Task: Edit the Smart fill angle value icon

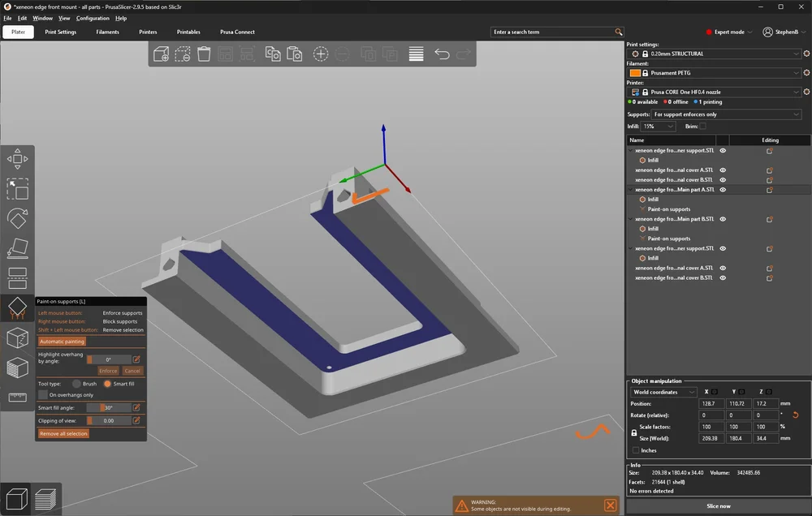Action: tap(136, 408)
